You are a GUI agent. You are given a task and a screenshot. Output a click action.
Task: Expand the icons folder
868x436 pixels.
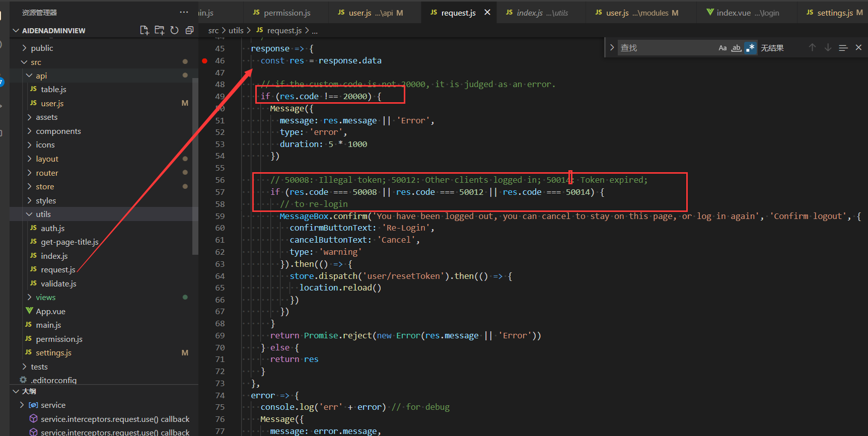pos(45,144)
